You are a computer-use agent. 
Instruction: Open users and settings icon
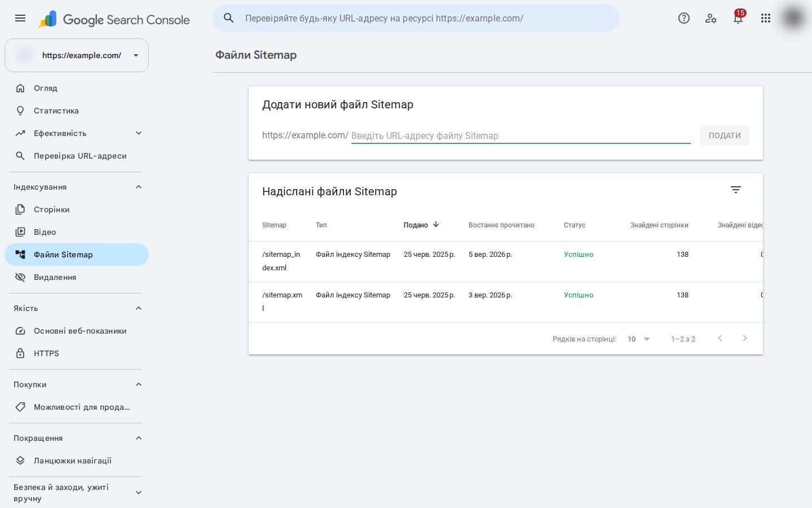711,18
